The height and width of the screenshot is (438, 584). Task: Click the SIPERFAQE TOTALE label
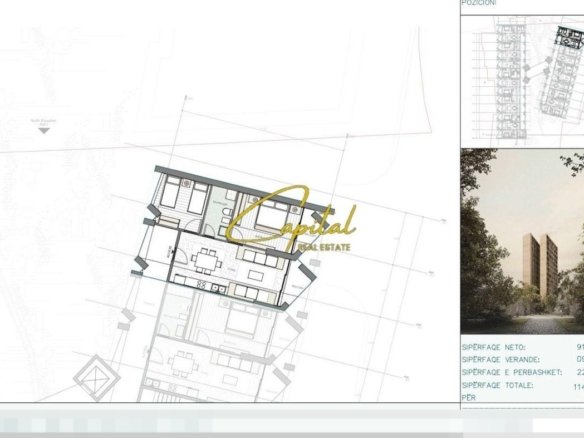tap(498, 385)
